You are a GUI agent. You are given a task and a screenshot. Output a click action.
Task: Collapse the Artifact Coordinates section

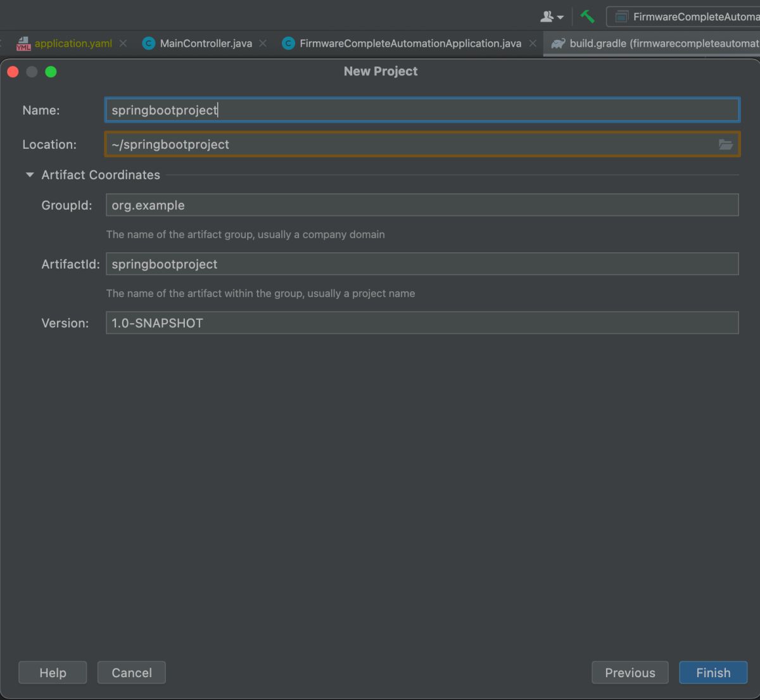click(x=30, y=175)
